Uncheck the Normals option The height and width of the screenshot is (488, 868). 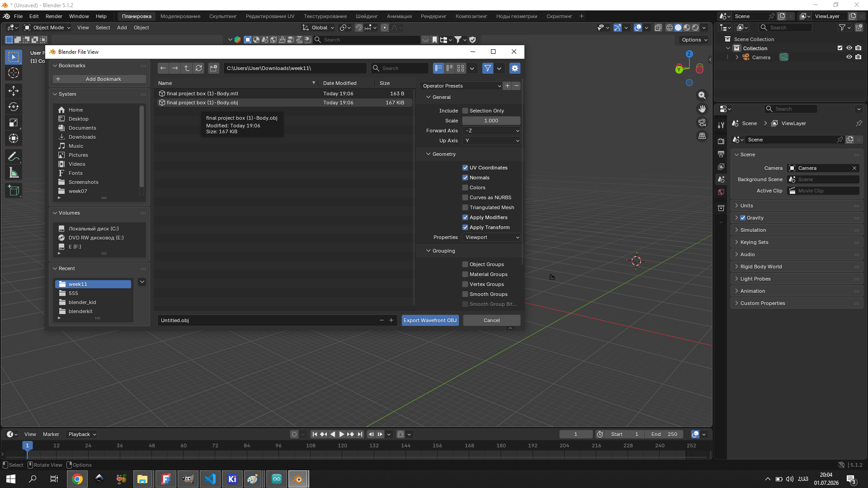[x=465, y=178]
